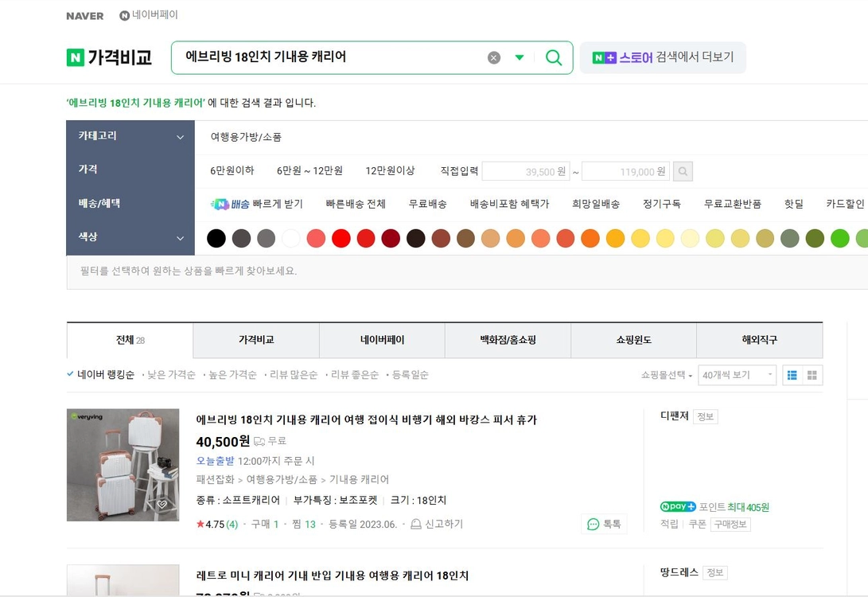Image resolution: width=868 pixels, height=597 pixels.
Task: Click the 구매정보 button
Action: [x=730, y=524]
